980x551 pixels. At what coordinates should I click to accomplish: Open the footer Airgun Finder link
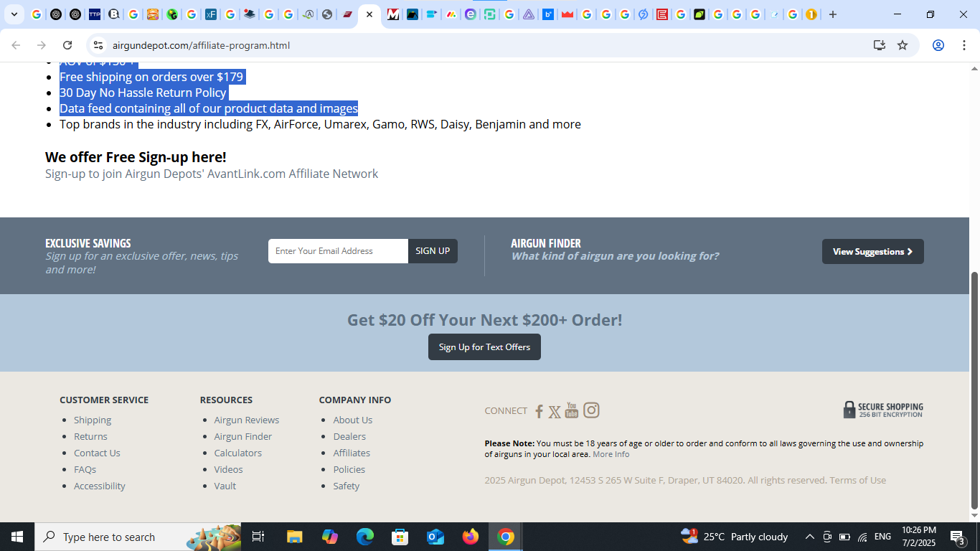tap(243, 436)
